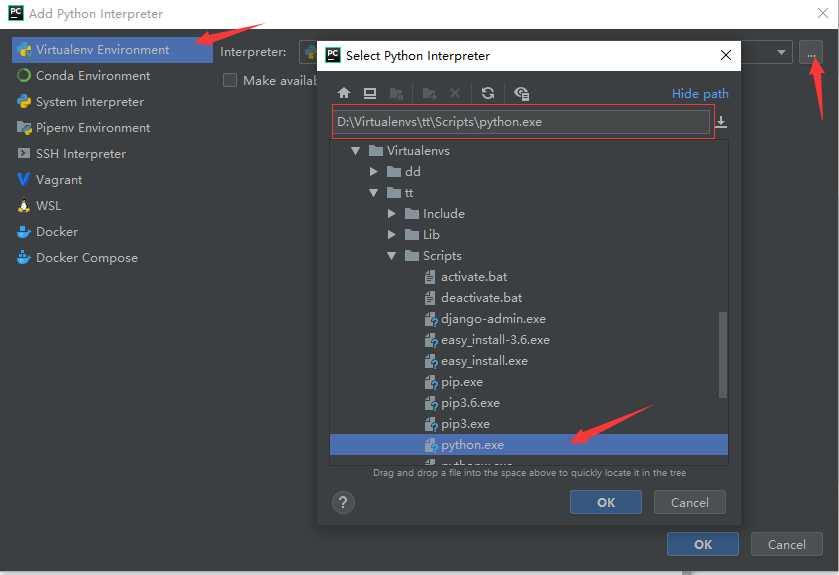Select the tt folder name
This screenshot has width=839, height=575.
(x=409, y=193)
